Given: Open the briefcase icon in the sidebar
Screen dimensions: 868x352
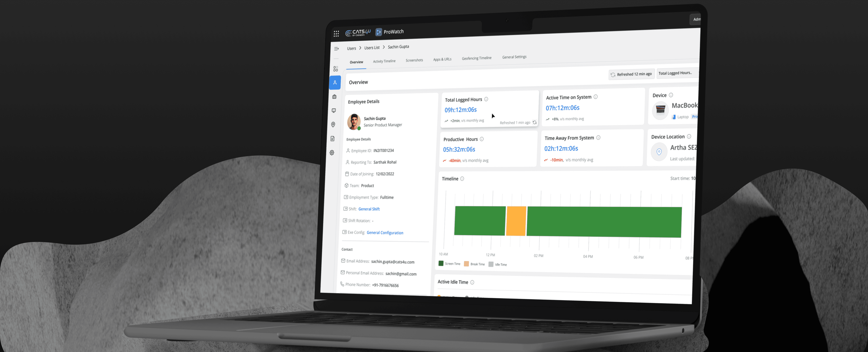Looking at the screenshot, I should pos(334,97).
